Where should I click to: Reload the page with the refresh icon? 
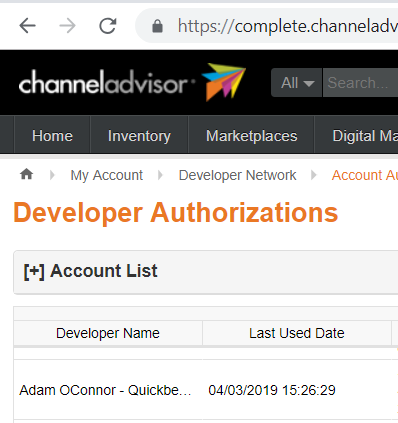108,26
